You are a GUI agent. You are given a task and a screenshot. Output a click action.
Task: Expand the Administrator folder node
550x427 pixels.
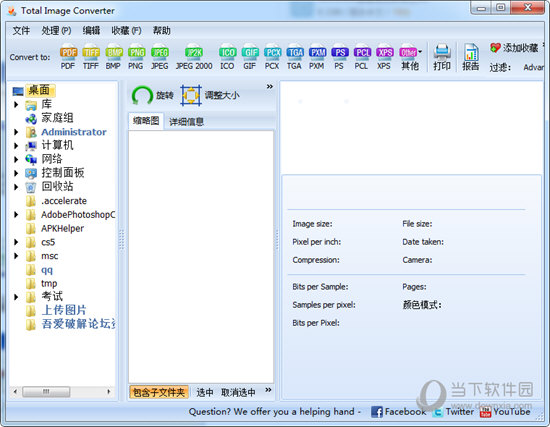(x=16, y=132)
